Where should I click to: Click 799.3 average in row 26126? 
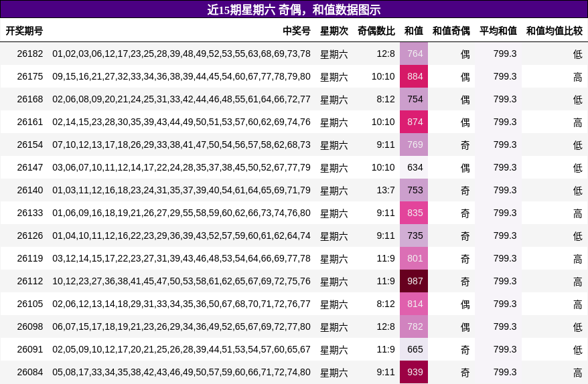point(505,235)
